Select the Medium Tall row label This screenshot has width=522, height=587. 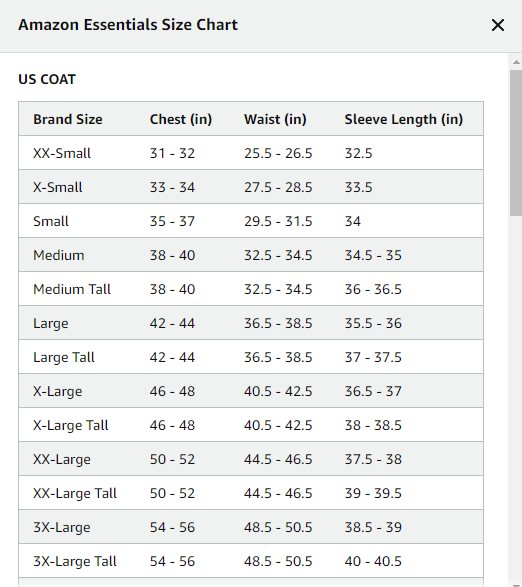click(72, 289)
